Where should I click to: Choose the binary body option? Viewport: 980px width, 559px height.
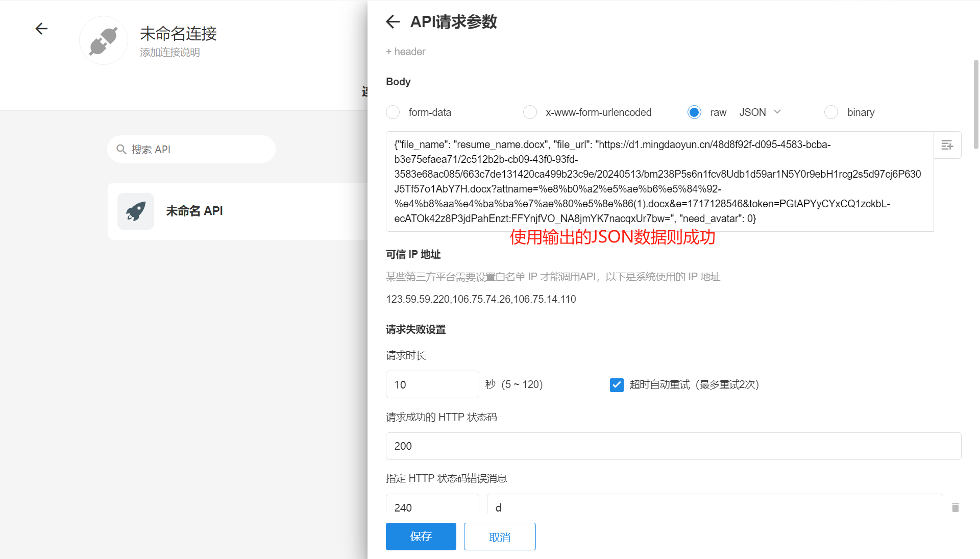point(831,112)
